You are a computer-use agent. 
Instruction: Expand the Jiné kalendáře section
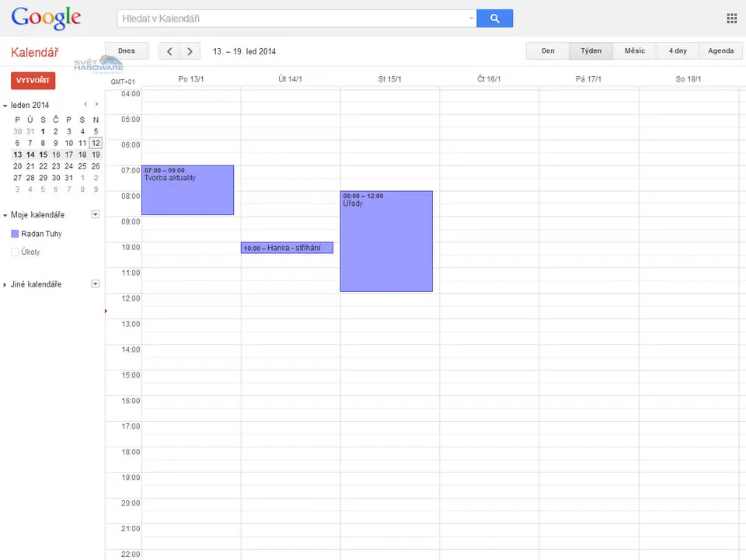[x=5, y=285]
